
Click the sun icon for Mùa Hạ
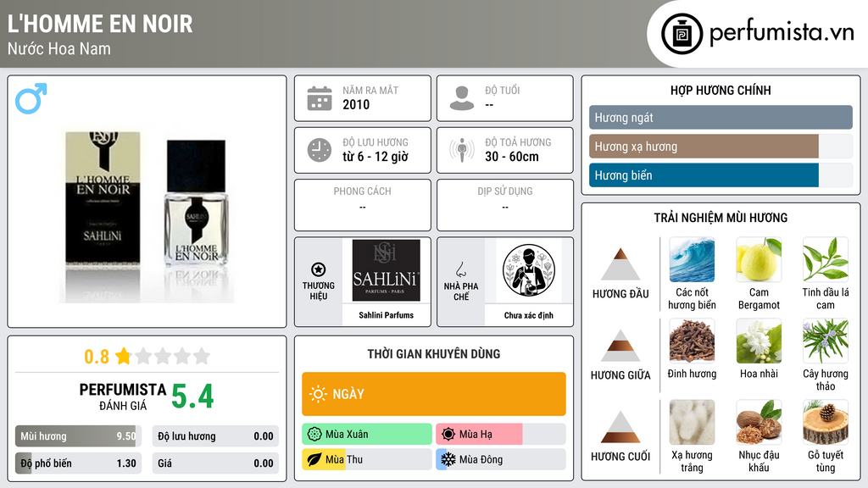click(448, 435)
